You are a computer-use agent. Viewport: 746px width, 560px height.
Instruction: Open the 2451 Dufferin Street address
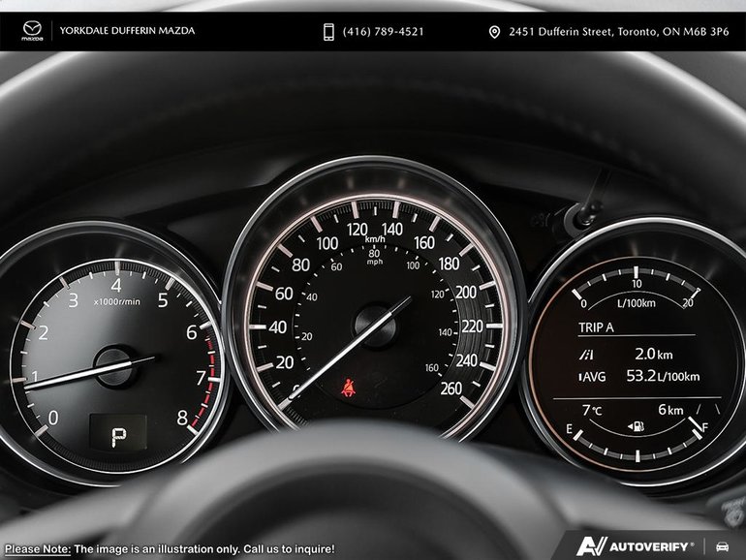[617, 32]
